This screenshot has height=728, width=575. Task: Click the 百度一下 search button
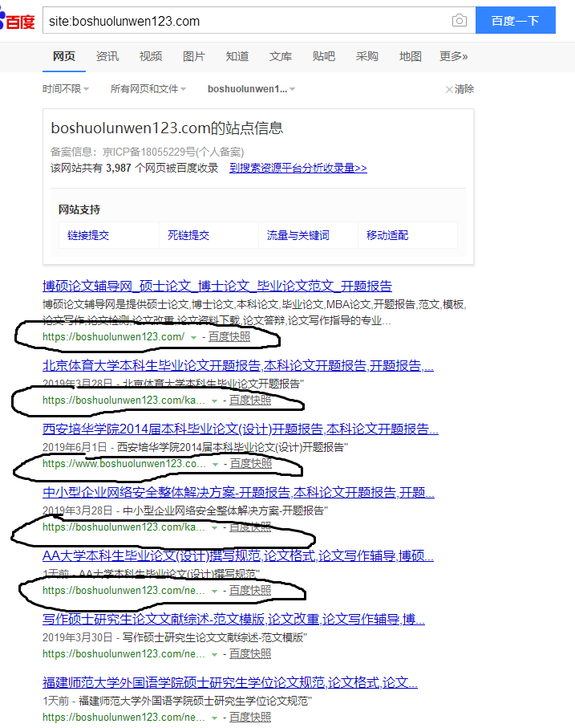click(515, 20)
